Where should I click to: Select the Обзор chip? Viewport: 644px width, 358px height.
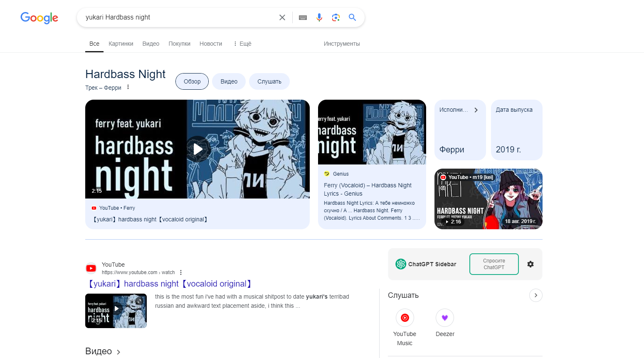pyautogui.click(x=192, y=81)
